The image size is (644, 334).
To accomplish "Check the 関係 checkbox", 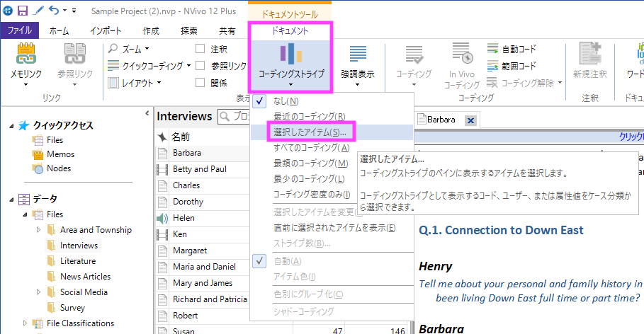I will 200,83.
